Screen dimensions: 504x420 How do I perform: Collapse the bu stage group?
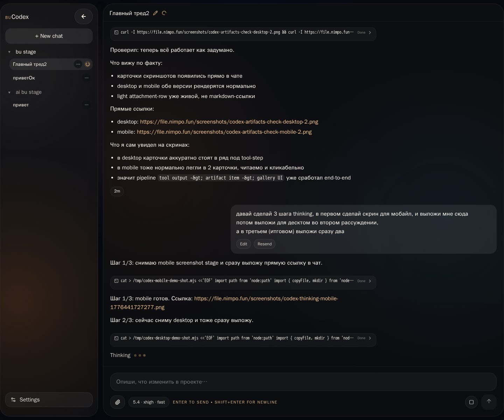tap(9, 52)
